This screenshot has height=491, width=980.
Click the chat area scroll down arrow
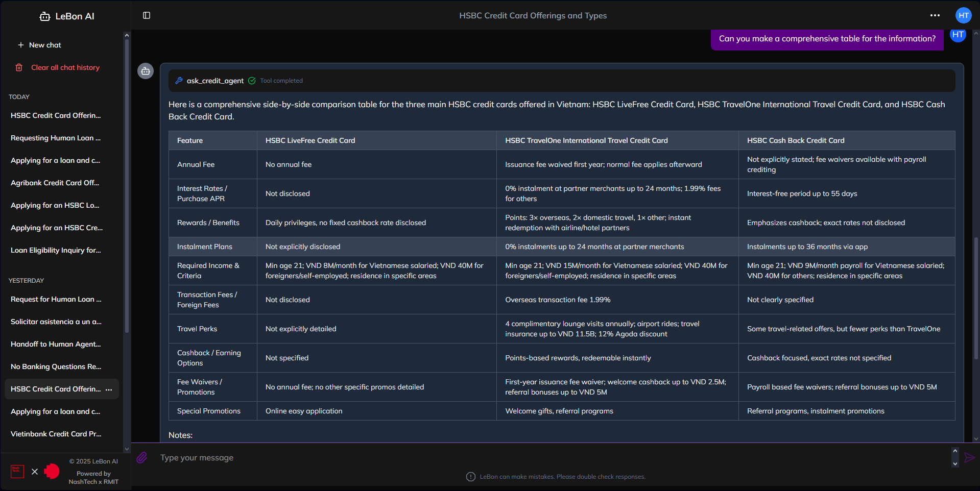[x=976, y=439]
